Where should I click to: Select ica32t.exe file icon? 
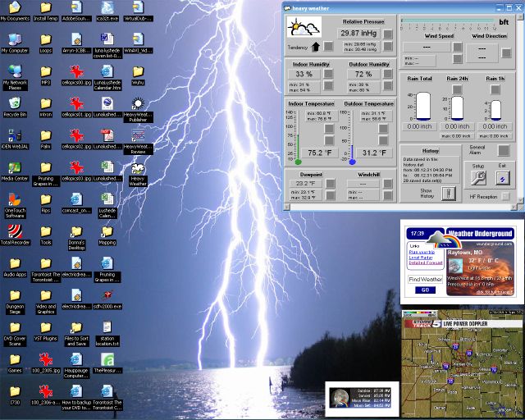(x=107, y=11)
